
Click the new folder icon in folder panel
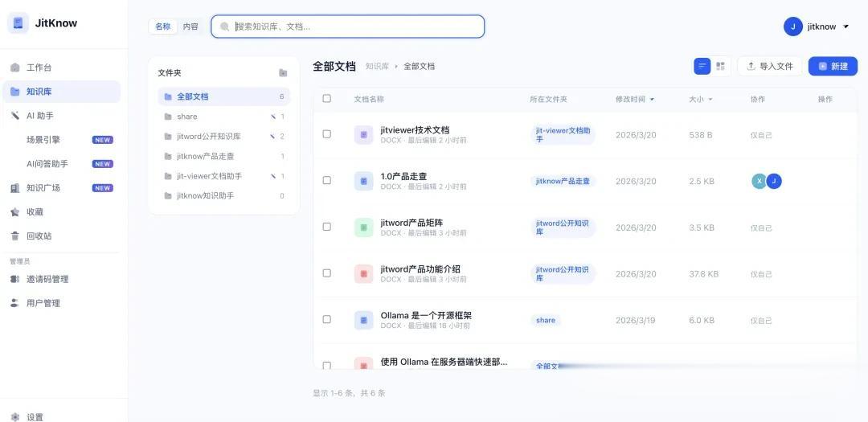click(283, 73)
